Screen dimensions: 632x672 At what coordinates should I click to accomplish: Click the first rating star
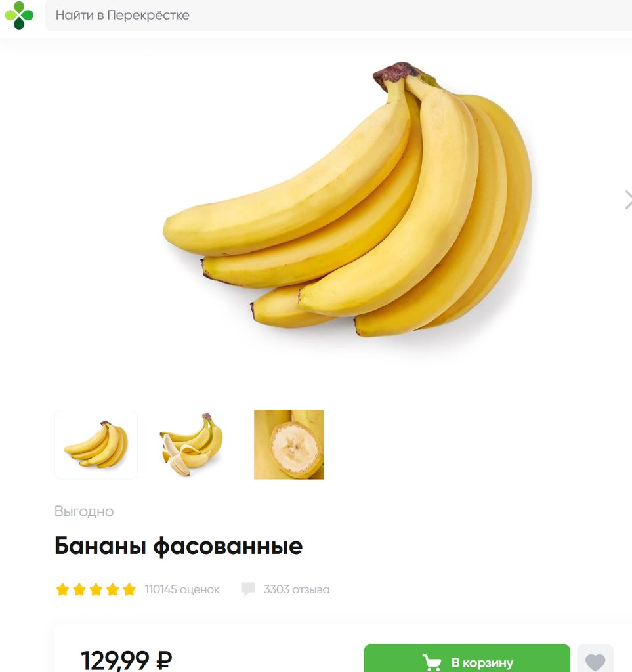[x=62, y=589]
